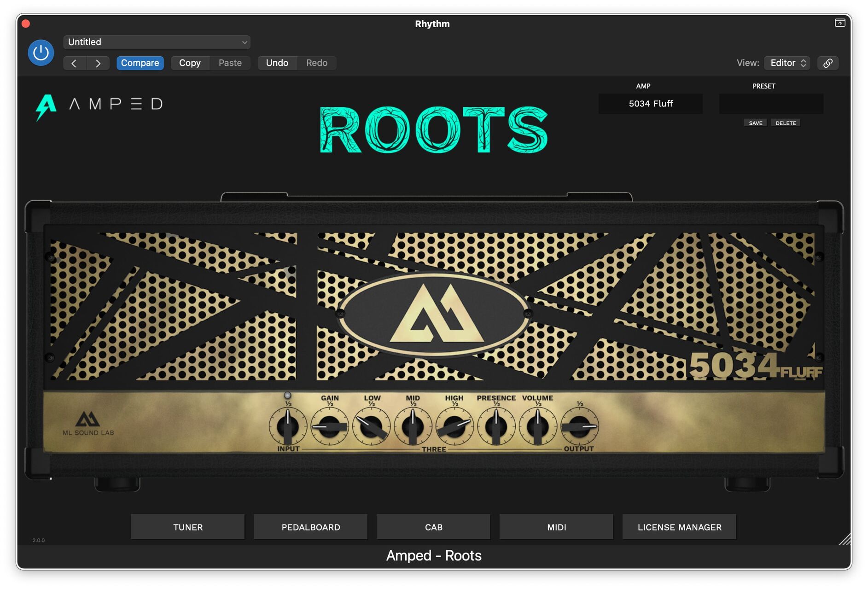Click the link icon button
This screenshot has height=589, width=868.
click(828, 63)
